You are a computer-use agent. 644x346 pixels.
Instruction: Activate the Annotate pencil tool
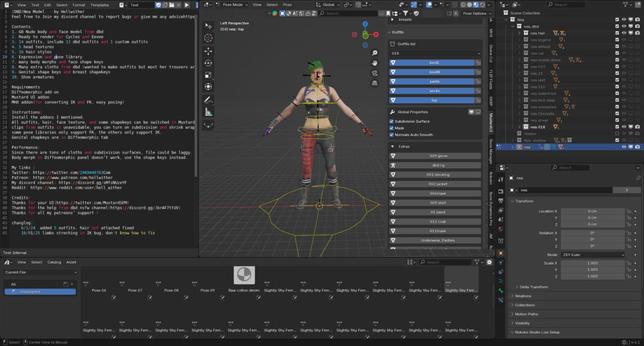click(208, 99)
